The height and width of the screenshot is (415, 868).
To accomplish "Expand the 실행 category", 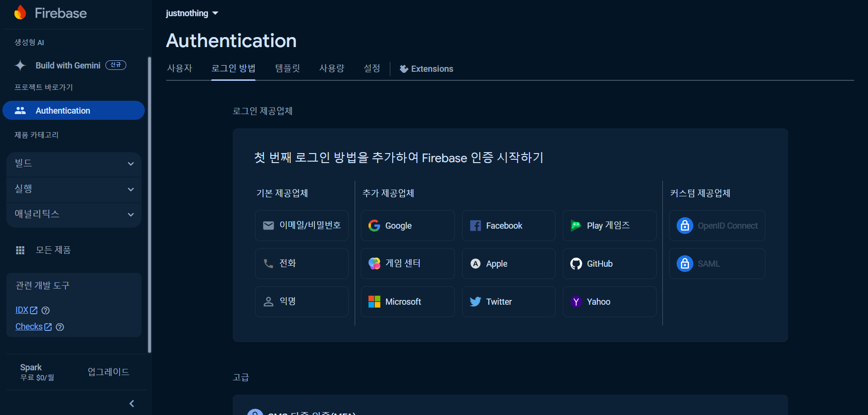I will 74,189.
